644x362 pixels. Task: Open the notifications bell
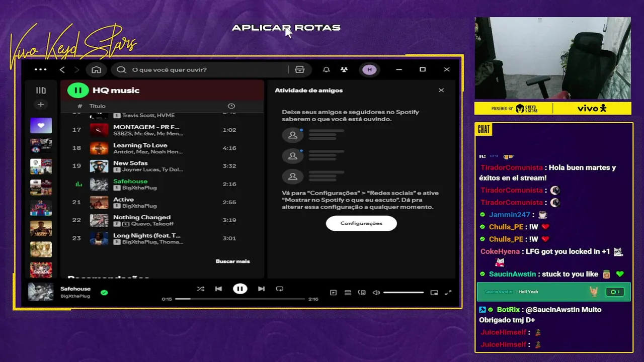pyautogui.click(x=326, y=70)
